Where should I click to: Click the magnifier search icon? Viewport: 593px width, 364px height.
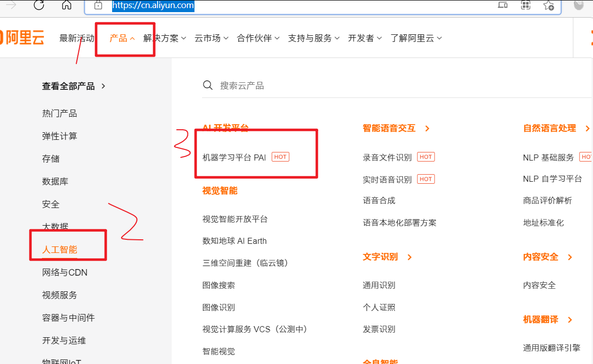tap(208, 85)
